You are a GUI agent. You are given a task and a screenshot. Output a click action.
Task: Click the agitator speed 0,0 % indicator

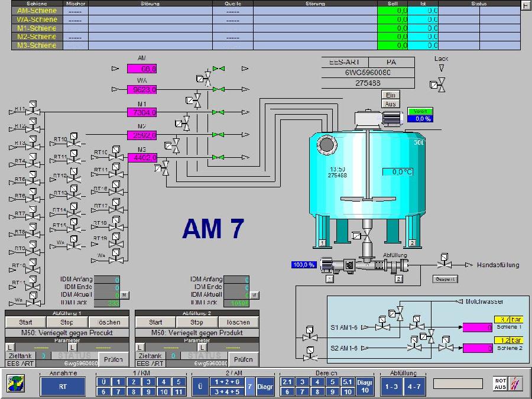(x=420, y=119)
